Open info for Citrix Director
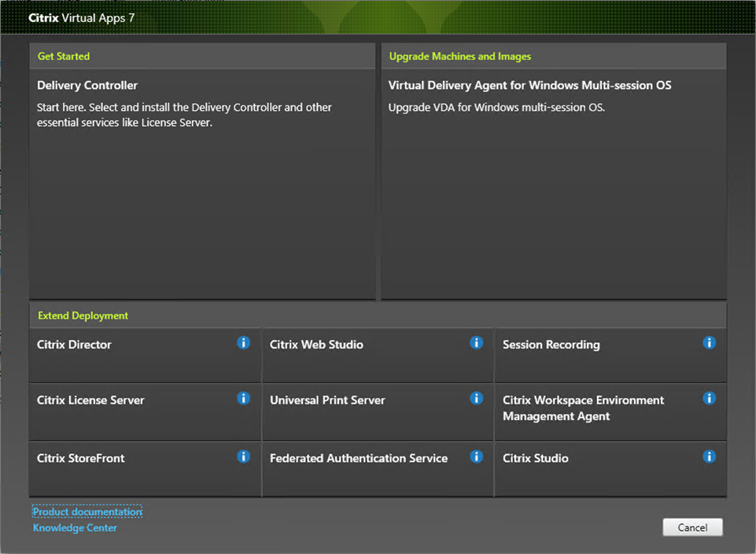The height and width of the screenshot is (554, 756). [244, 343]
